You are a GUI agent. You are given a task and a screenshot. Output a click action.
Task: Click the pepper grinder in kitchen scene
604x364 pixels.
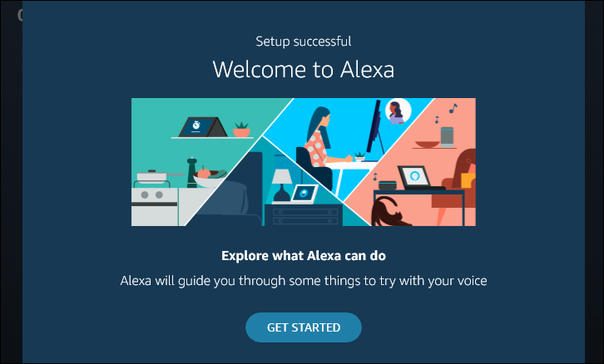pyautogui.click(x=192, y=172)
